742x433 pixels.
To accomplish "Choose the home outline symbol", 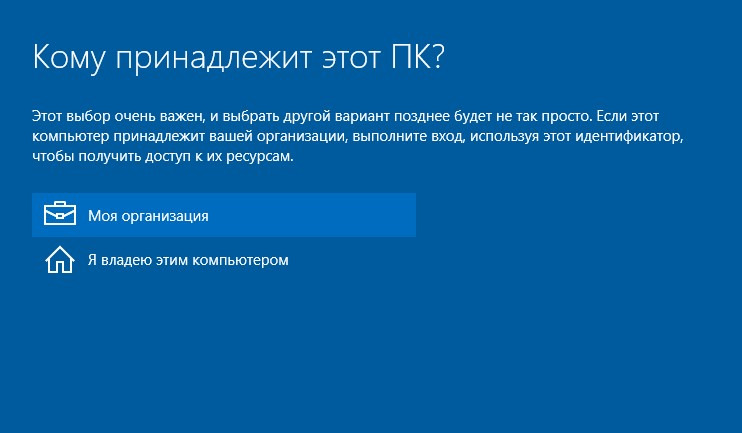I will tap(60, 260).
